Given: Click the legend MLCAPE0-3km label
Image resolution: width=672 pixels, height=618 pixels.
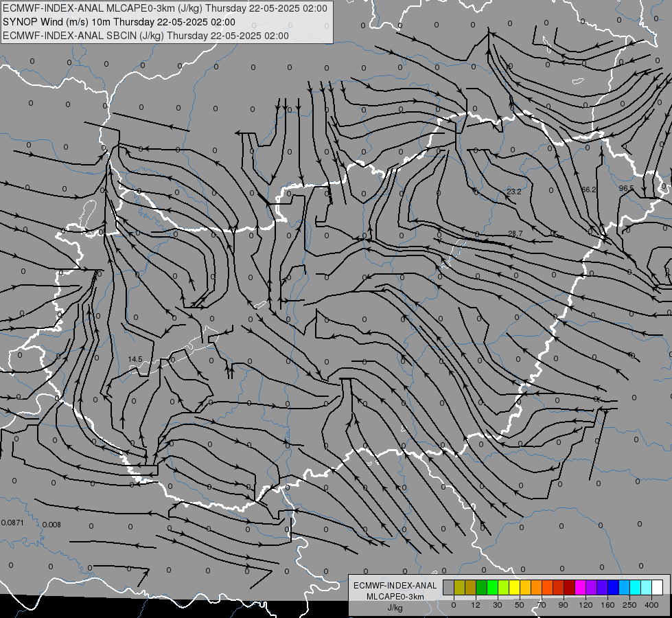Looking at the screenshot, I should [x=395, y=597].
